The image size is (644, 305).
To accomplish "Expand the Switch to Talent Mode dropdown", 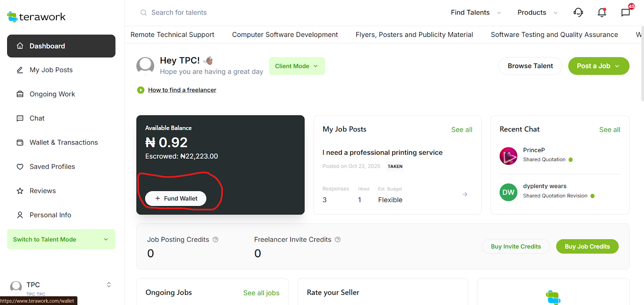I will coord(61,239).
